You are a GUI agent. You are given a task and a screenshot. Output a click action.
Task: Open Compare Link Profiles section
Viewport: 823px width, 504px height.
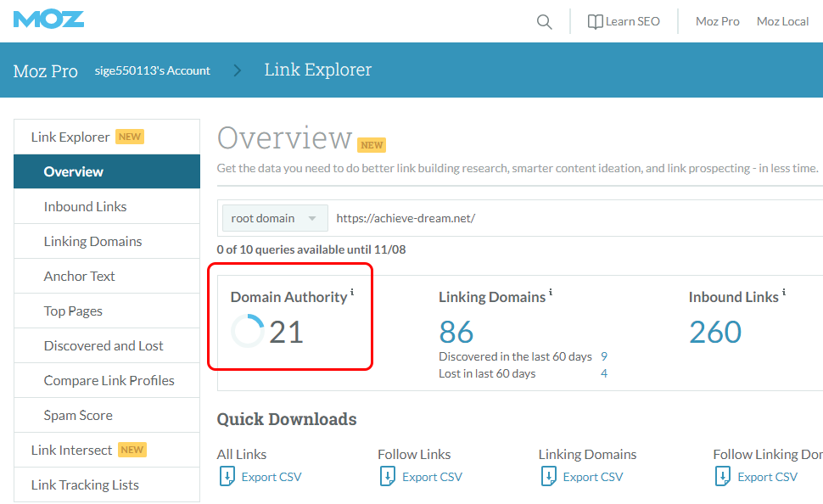107,380
